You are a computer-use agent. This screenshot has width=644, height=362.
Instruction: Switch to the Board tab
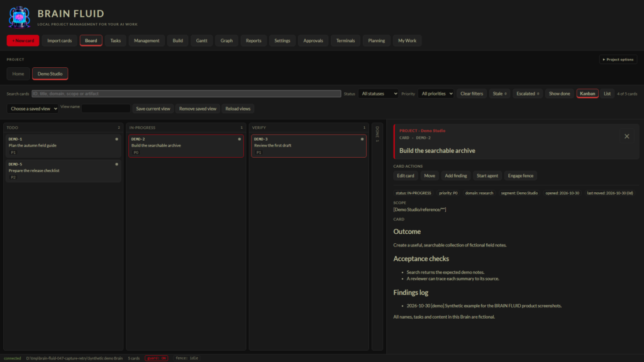point(91,41)
